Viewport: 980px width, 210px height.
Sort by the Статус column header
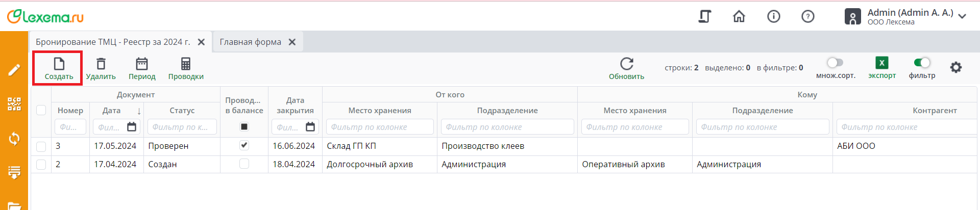click(182, 111)
